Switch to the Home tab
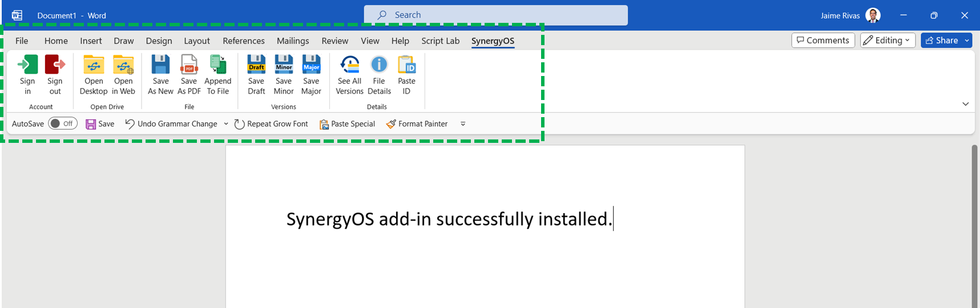The height and width of the screenshot is (308, 980). point(56,41)
